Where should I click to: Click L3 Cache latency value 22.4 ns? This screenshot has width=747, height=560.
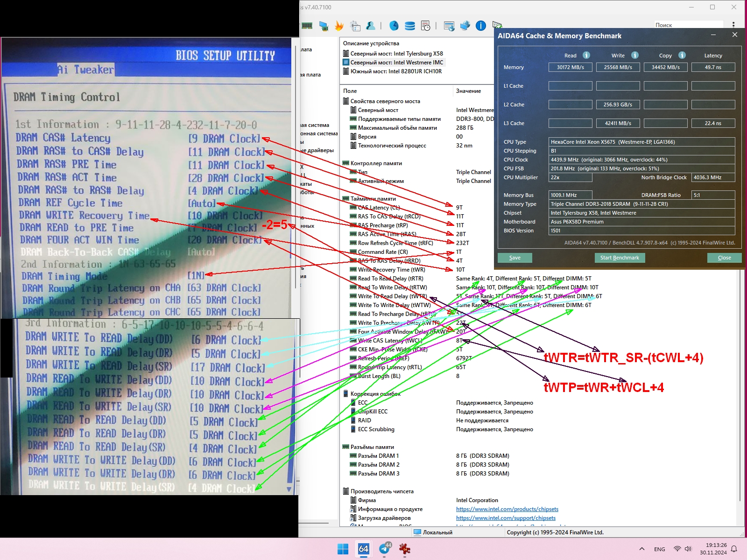click(x=713, y=123)
